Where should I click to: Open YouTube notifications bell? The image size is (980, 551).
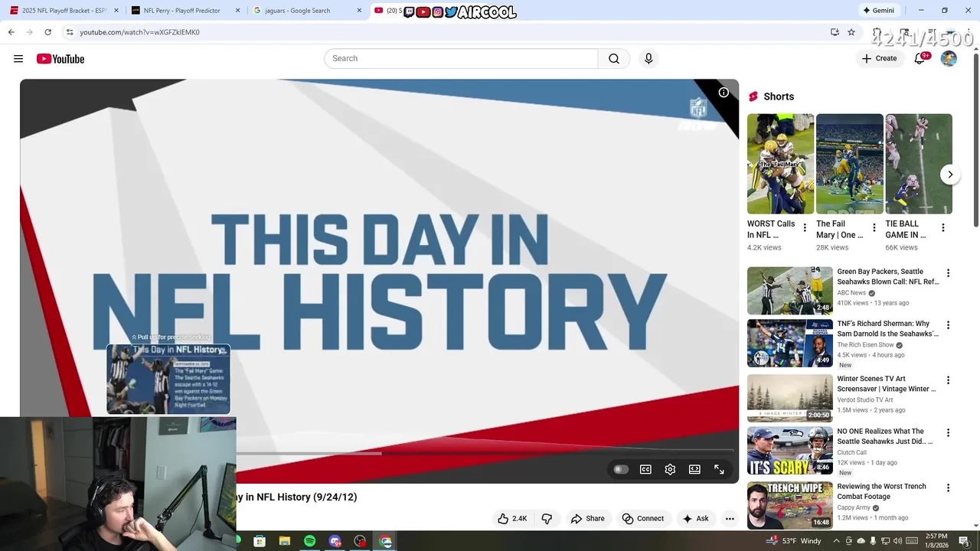pyautogui.click(x=920, y=59)
